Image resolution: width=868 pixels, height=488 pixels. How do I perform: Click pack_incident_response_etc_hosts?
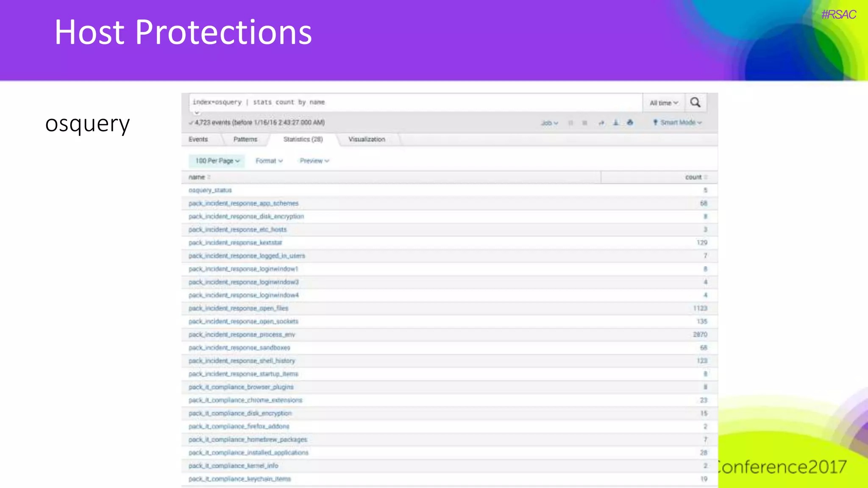[238, 230]
